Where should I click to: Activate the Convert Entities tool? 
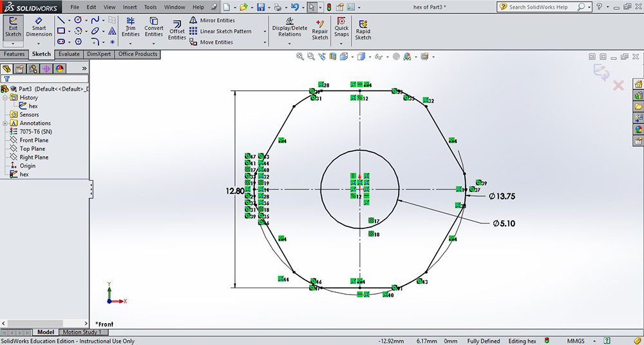(154, 28)
